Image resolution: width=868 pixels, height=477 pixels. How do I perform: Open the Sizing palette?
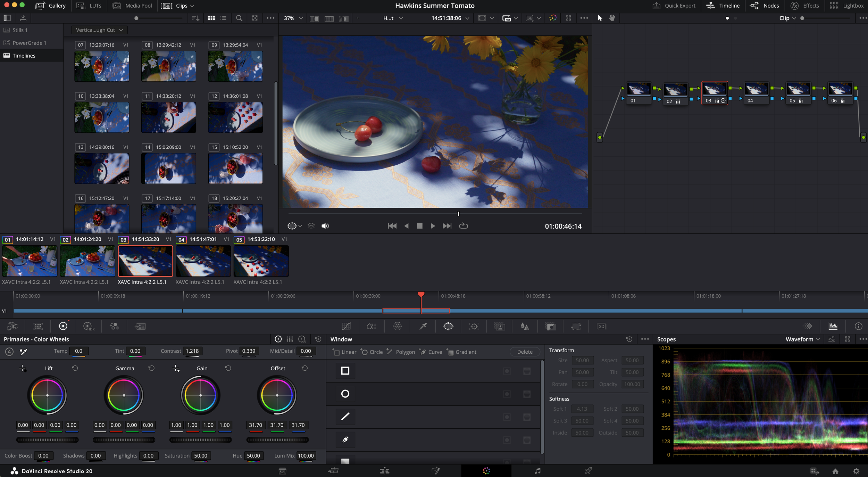click(576, 326)
